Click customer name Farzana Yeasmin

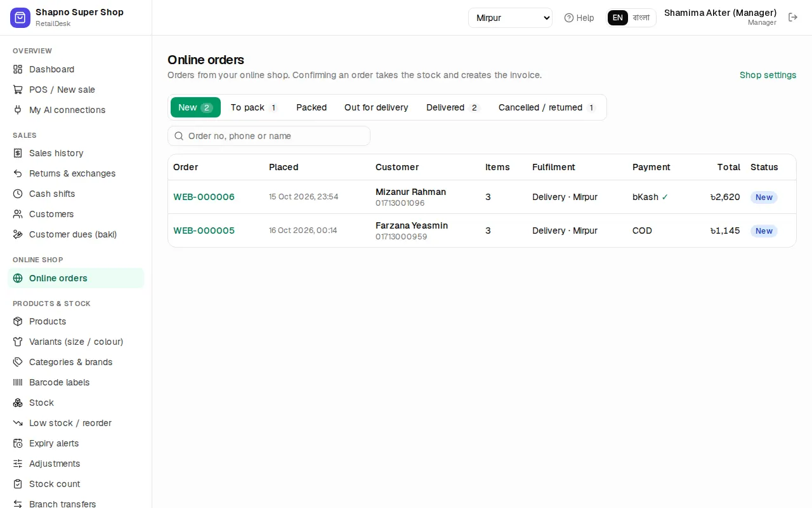coord(412,225)
